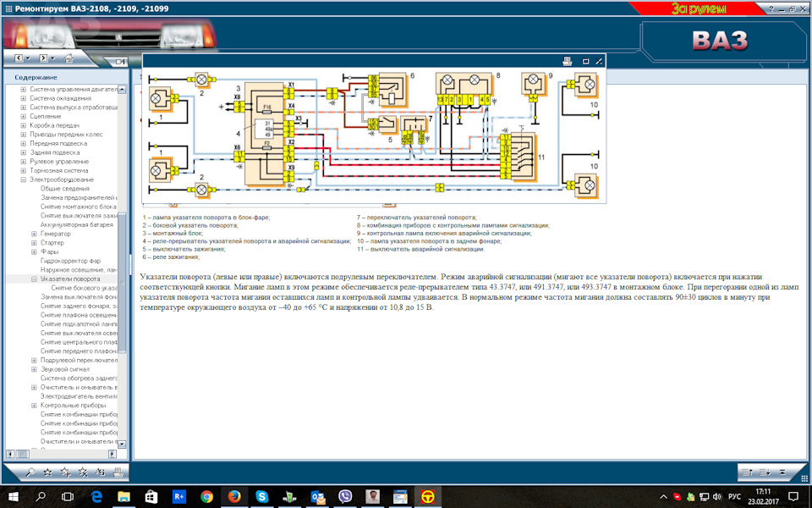Screen dimensions: 812x508
Task: Open the back history dropdown arrow
Action: 28,58
